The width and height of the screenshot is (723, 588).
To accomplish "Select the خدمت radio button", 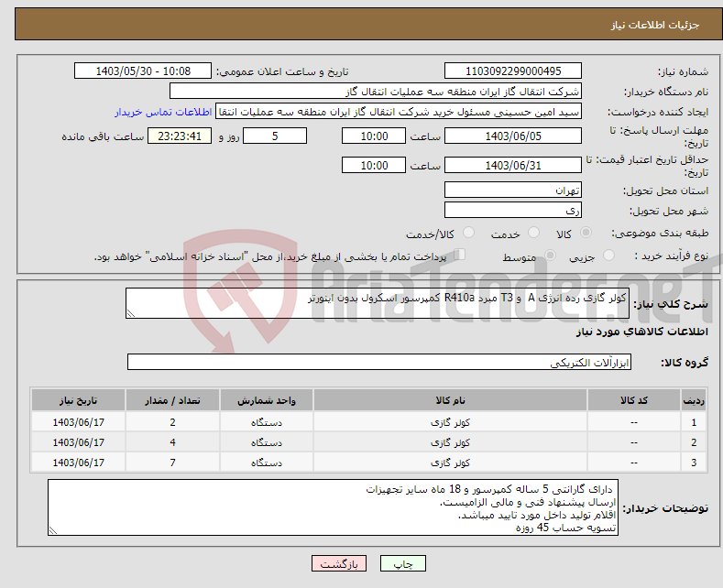I will point(533,233).
